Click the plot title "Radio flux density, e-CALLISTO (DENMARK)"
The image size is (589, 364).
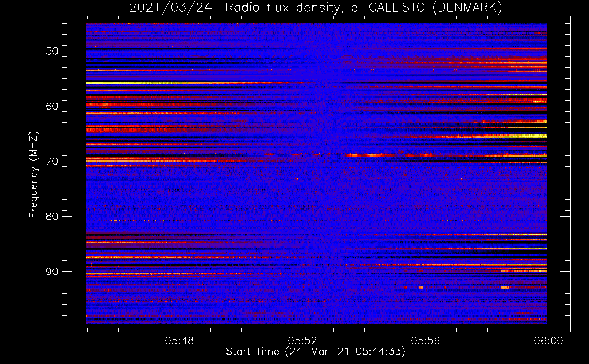[363, 8]
